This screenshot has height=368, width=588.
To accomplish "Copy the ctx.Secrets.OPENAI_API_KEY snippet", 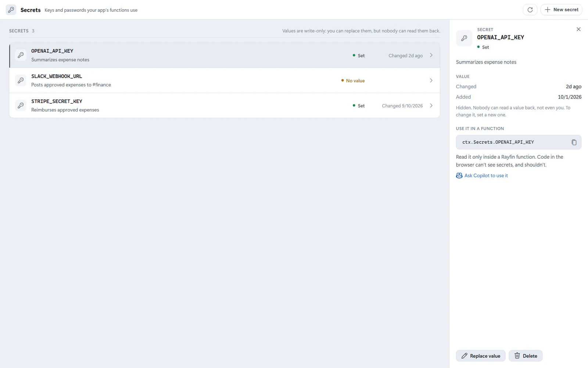I will click(574, 142).
